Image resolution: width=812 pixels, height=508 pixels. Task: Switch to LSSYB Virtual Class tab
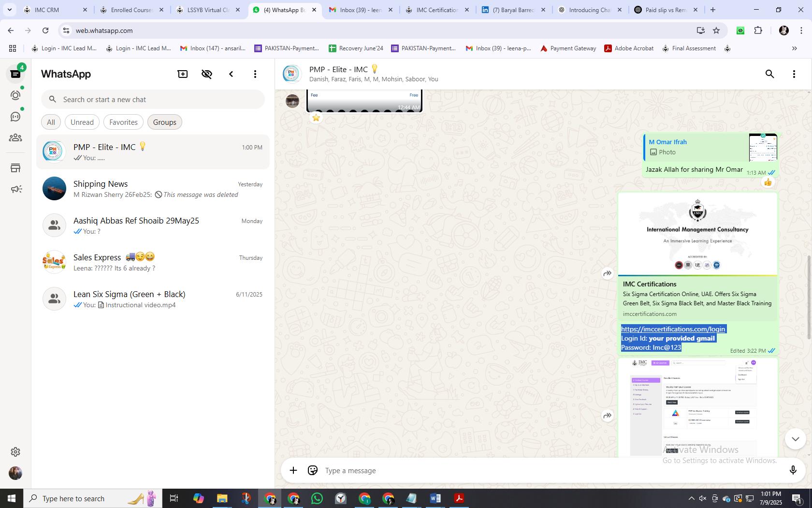208,10
